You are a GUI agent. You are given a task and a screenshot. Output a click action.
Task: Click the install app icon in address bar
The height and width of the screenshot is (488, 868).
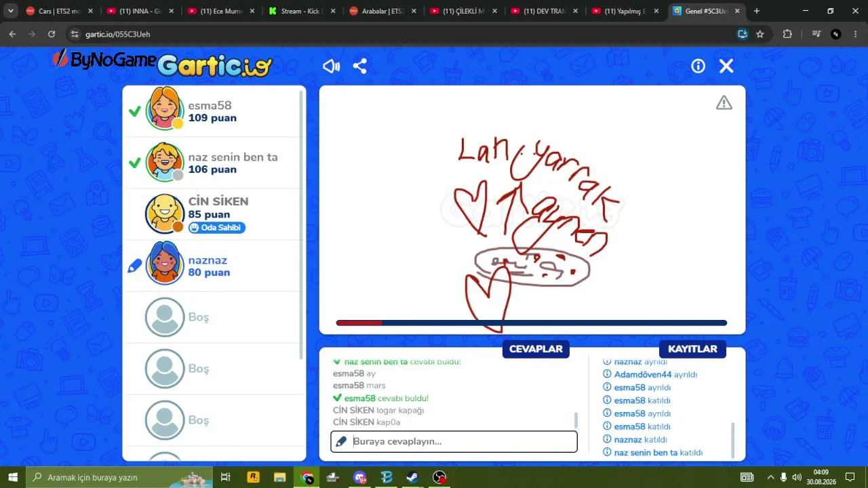point(743,34)
